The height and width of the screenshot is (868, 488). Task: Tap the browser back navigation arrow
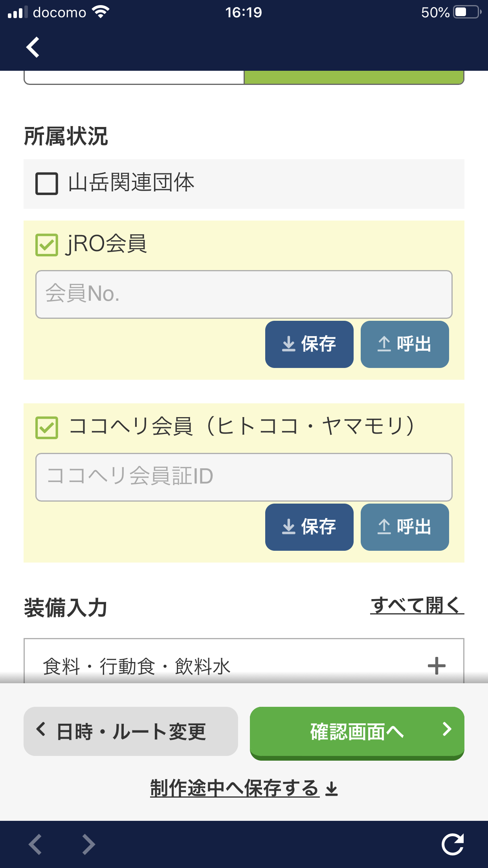pyautogui.click(x=35, y=844)
